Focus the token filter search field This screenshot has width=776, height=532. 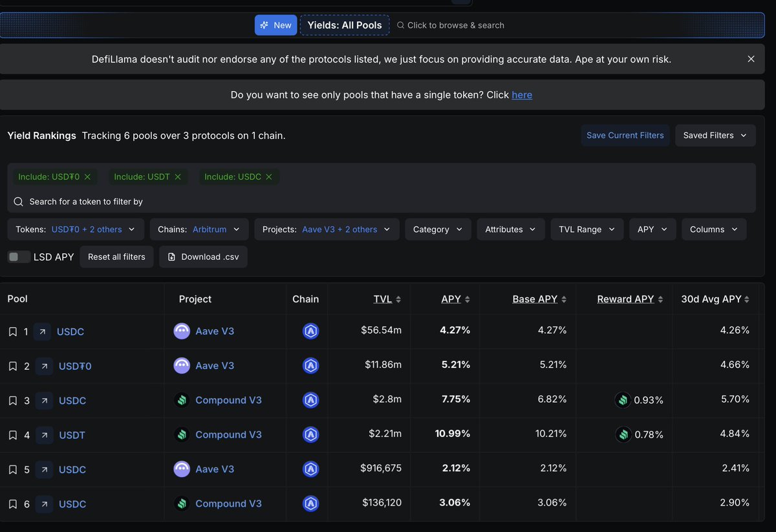pos(382,202)
